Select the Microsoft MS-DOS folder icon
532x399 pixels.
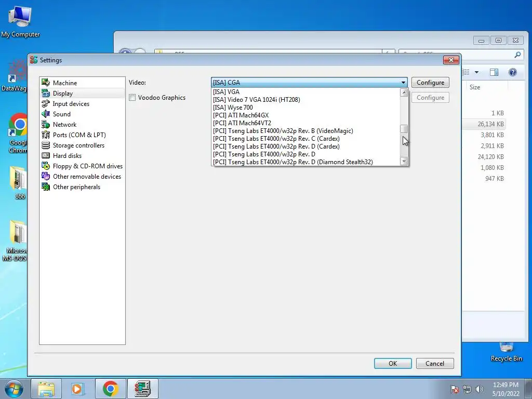click(15, 241)
